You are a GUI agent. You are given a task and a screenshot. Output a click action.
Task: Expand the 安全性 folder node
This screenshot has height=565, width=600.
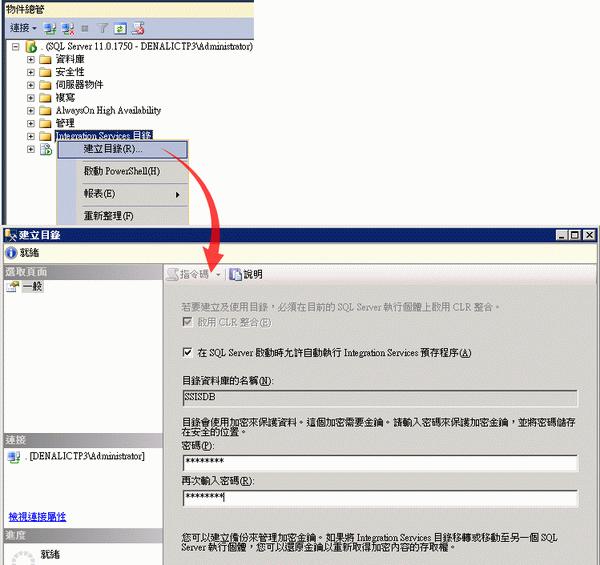[x=31, y=72]
